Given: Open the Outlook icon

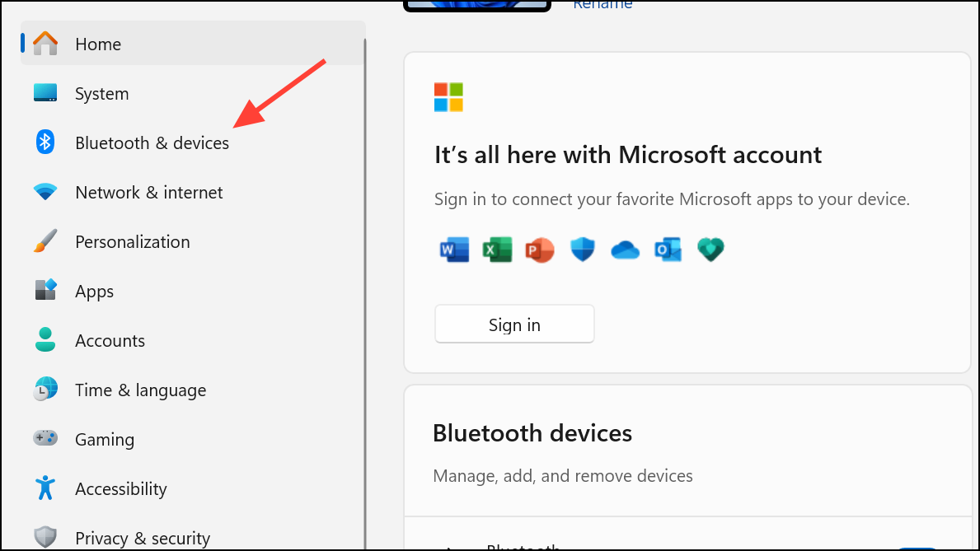Looking at the screenshot, I should click(x=668, y=249).
